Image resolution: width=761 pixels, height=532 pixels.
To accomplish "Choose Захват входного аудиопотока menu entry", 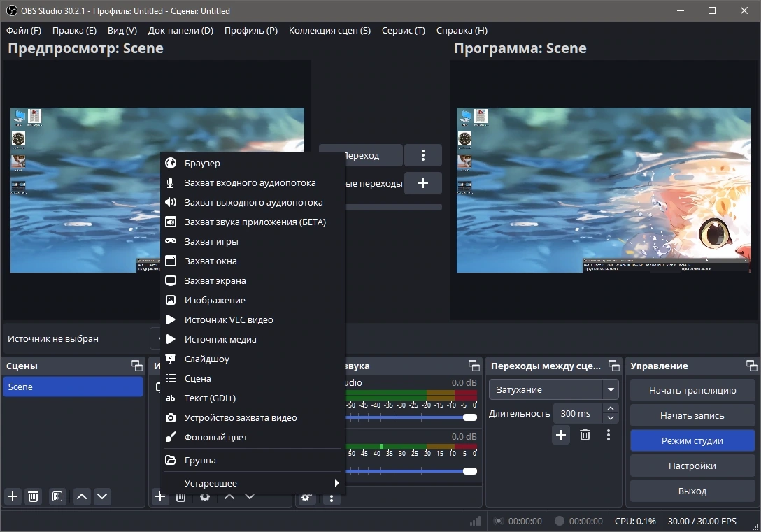I will (252, 183).
